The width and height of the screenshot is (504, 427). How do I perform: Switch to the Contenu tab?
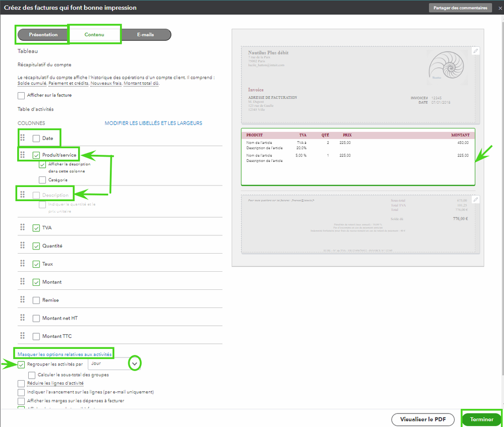pos(94,34)
